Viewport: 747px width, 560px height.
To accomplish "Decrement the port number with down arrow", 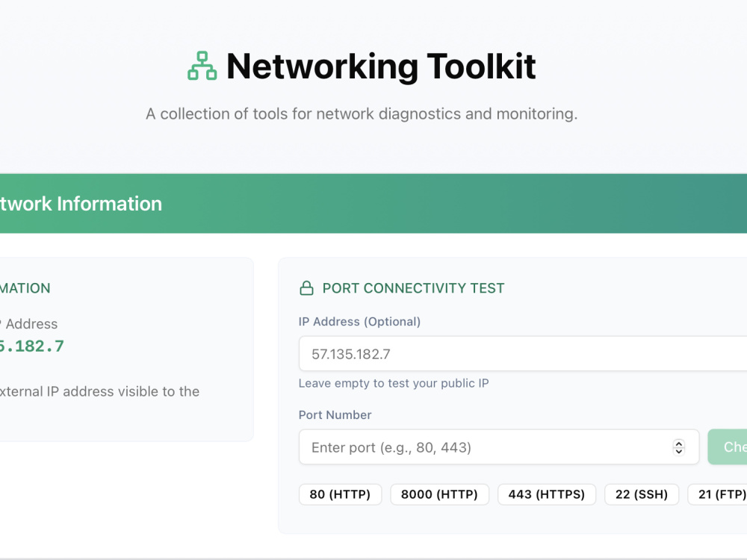I will click(x=679, y=451).
